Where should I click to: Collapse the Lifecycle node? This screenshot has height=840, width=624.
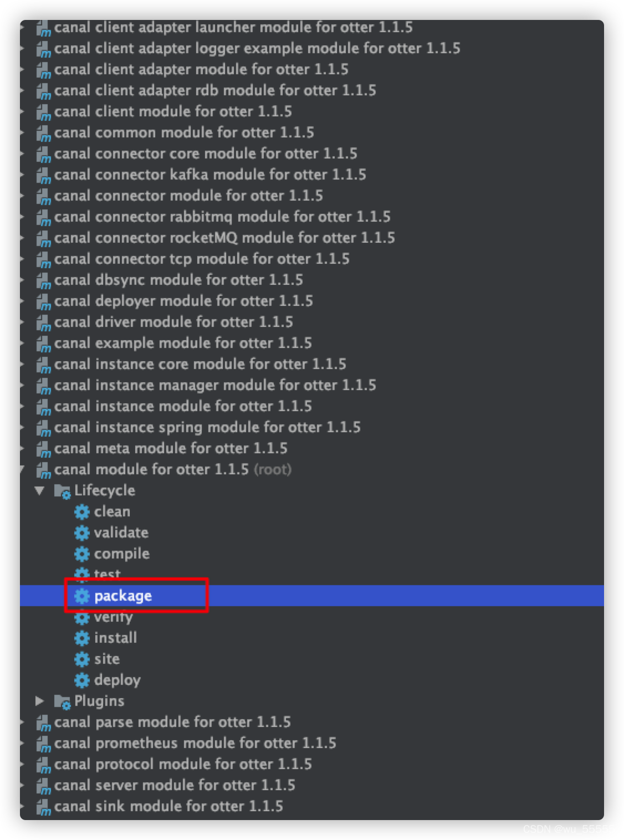pyautogui.click(x=39, y=490)
